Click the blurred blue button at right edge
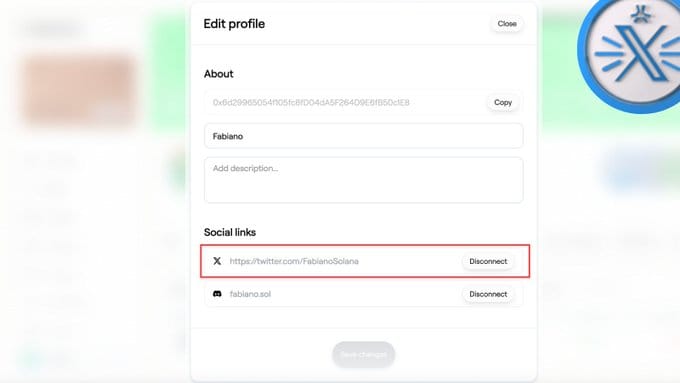Image resolution: width=680 pixels, height=383 pixels. [641, 167]
